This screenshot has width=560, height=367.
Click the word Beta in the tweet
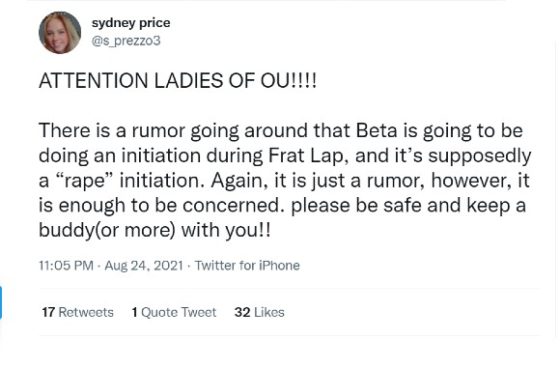click(377, 130)
